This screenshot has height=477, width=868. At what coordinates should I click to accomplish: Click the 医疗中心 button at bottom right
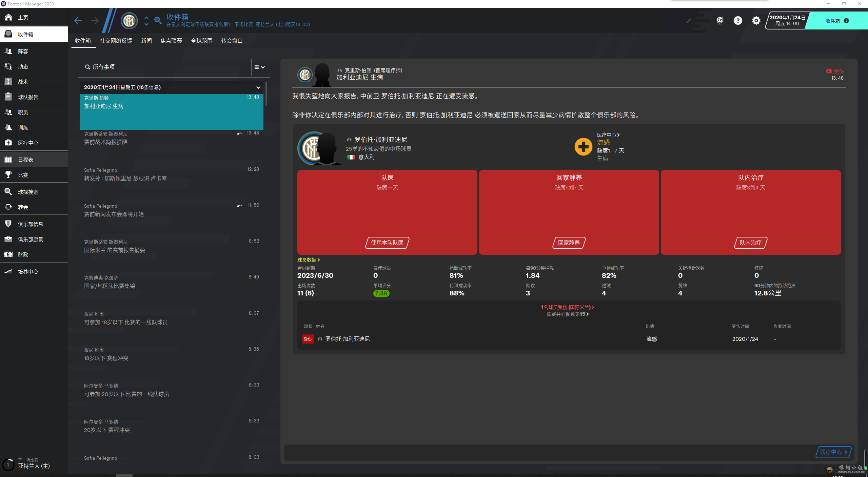pyautogui.click(x=833, y=452)
